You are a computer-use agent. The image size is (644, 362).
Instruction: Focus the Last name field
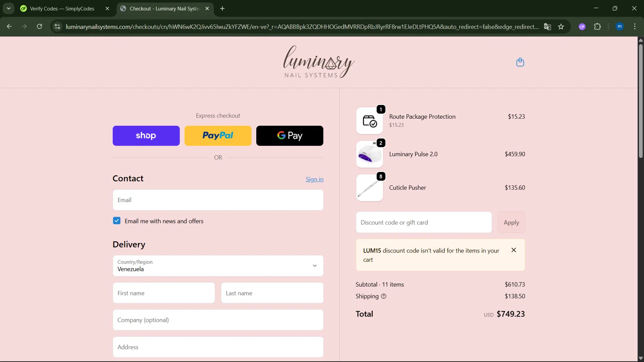point(272,293)
